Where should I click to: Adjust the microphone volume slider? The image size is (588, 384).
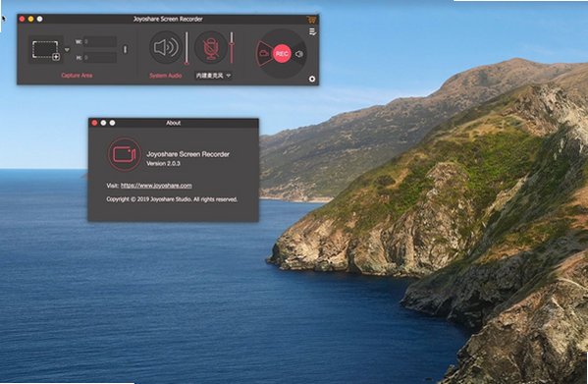pos(232,47)
